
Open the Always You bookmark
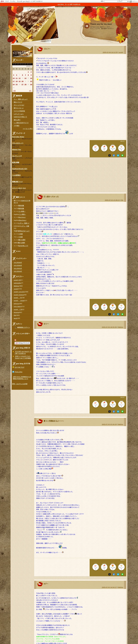pos(17,150)
